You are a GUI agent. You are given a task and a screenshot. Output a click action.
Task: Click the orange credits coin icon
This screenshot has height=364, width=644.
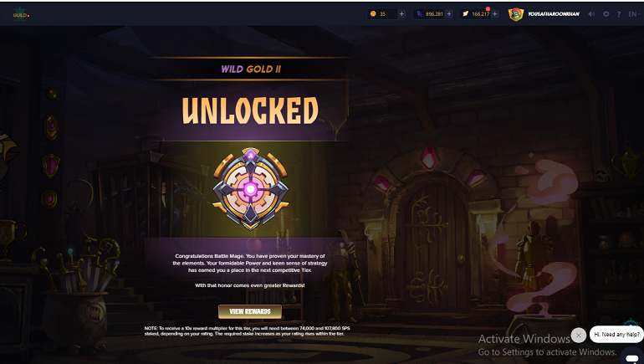[x=373, y=14]
